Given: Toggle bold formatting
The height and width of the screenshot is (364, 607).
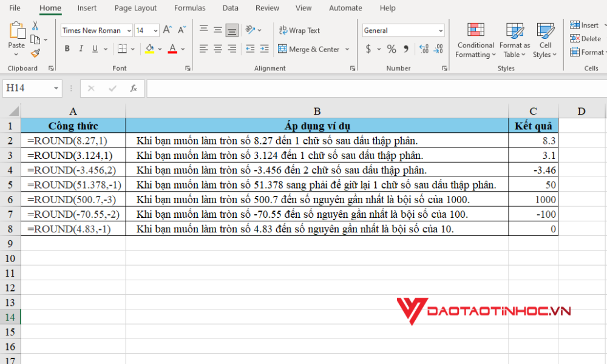Looking at the screenshot, I should pos(67,47).
